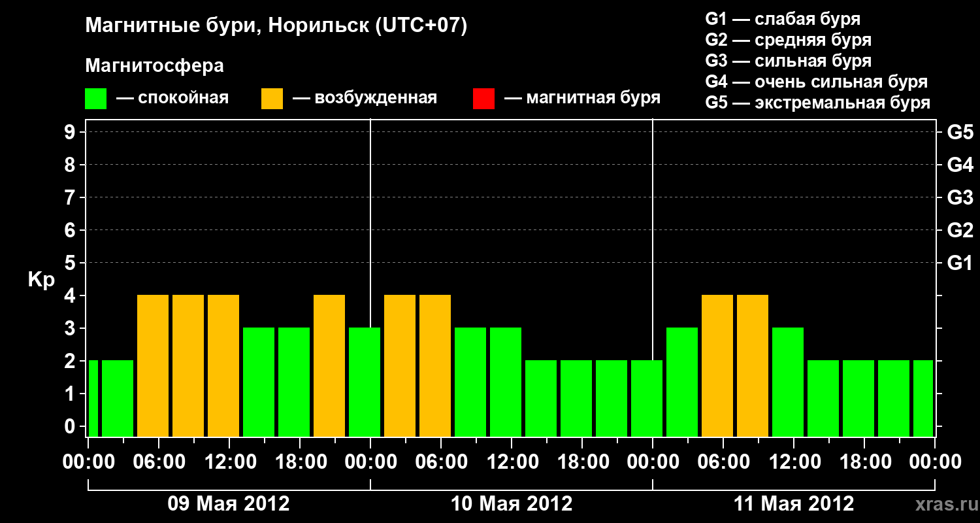This screenshot has width=980, height=523.
Task: Click the '06:00' time label for 09 Мая
Action: tap(161, 462)
